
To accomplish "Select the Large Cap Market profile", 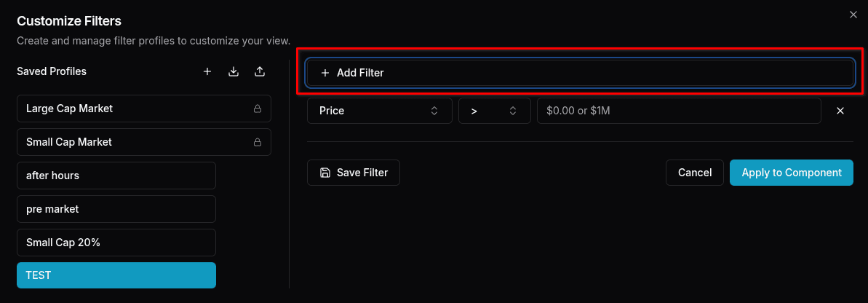I will point(144,109).
